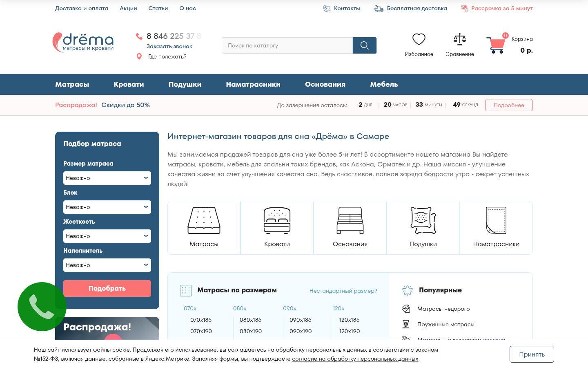
Task: Click the Распродажа banner image
Action: pyautogui.click(x=107, y=328)
